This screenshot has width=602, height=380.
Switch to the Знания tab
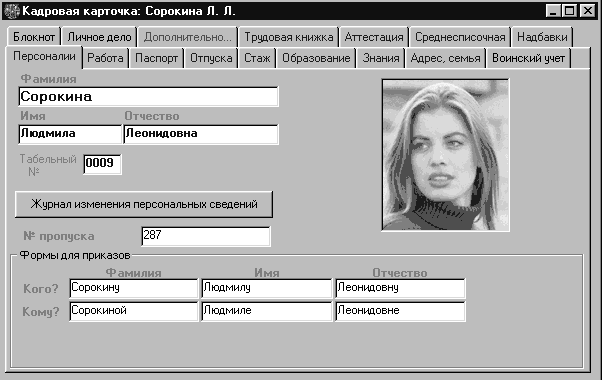pos(381,58)
